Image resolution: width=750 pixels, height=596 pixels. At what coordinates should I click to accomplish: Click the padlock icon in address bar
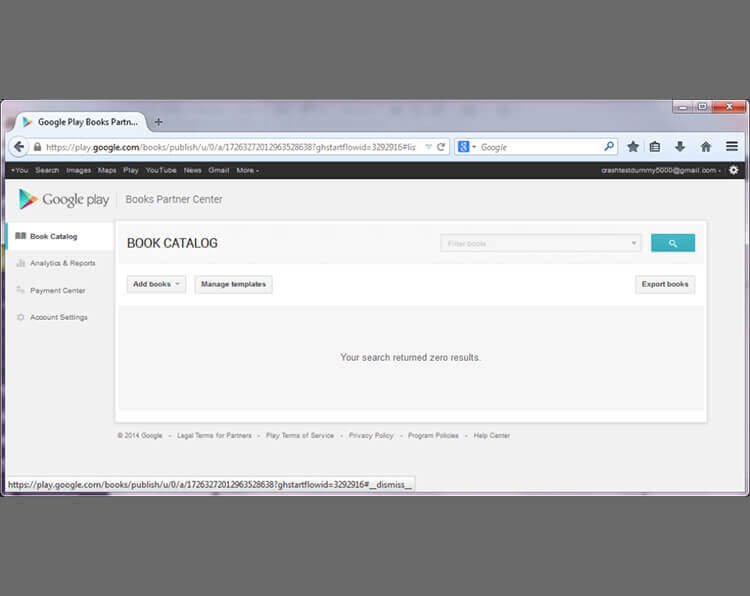(37, 147)
